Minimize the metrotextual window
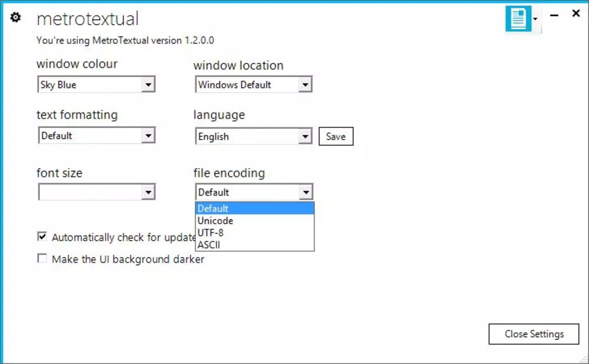Image resolution: width=589 pixels, height=364 pixels. click(554, 15)
